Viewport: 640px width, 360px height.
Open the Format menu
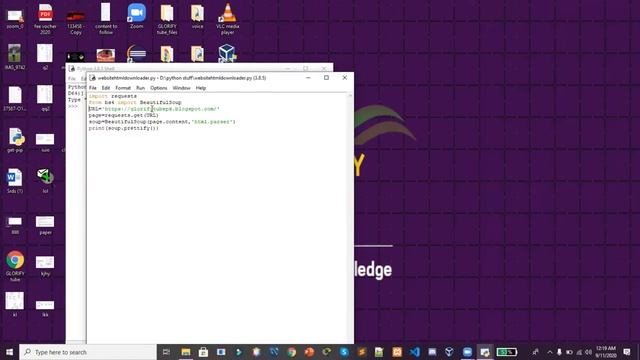[x=123, y=88]
